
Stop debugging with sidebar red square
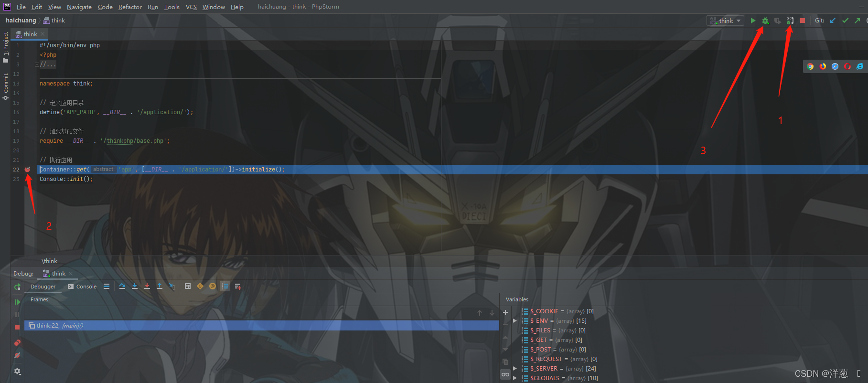click(x=17, y=327)
